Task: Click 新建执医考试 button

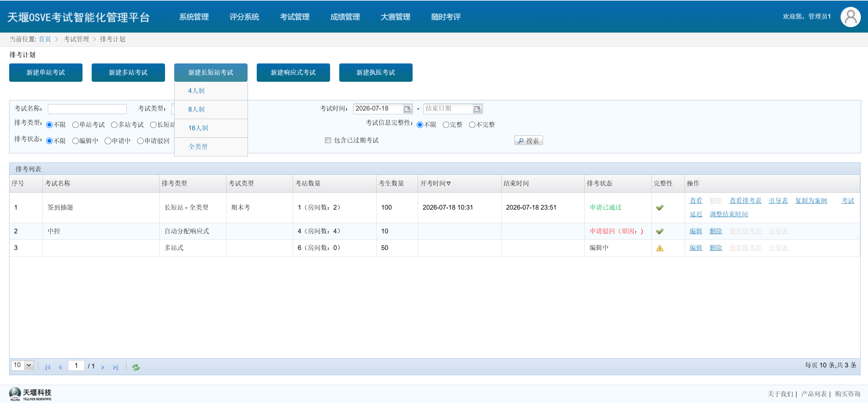Action: 376,73
